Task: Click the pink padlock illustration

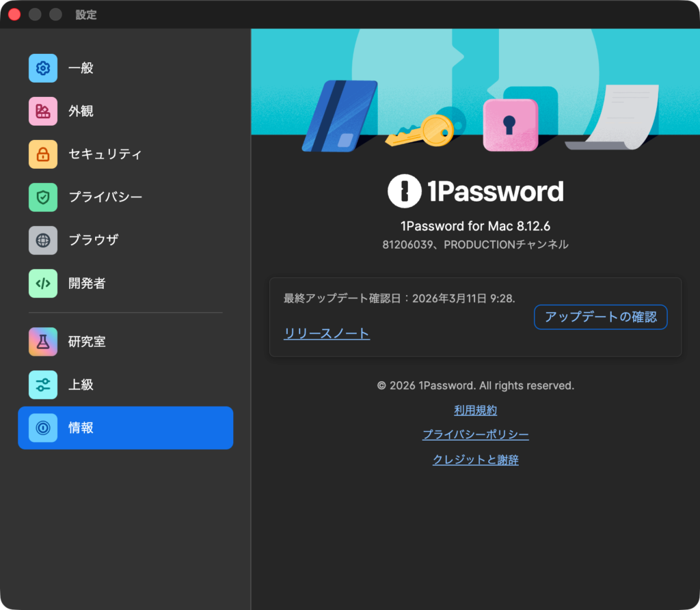Action: 510,124
